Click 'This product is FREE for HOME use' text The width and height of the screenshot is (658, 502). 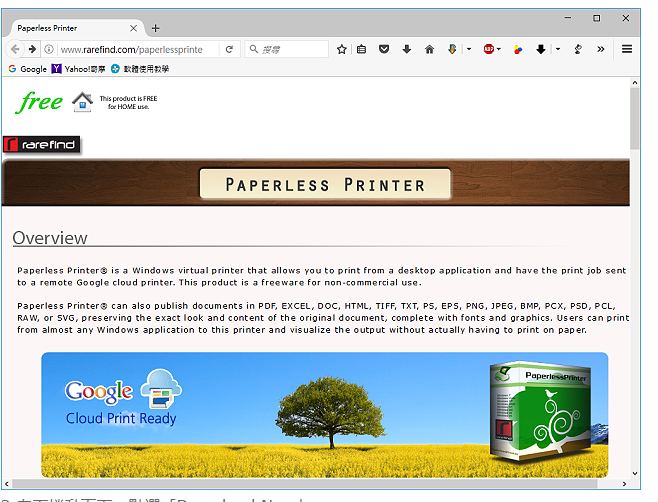point(128,102)
